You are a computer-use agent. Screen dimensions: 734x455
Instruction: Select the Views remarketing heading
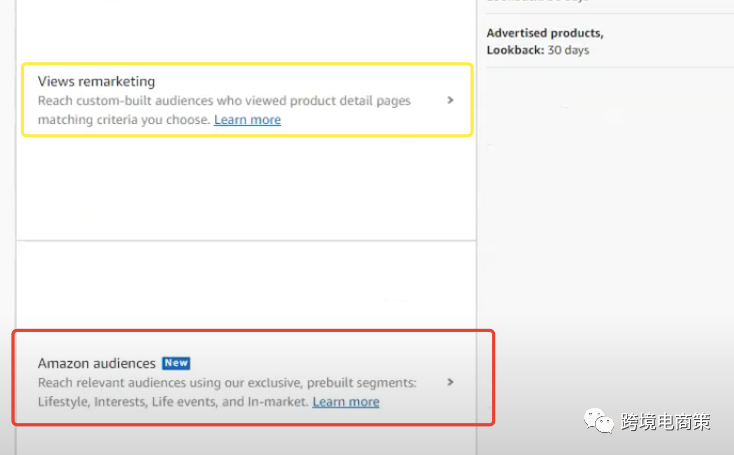(x=96, y=81)
